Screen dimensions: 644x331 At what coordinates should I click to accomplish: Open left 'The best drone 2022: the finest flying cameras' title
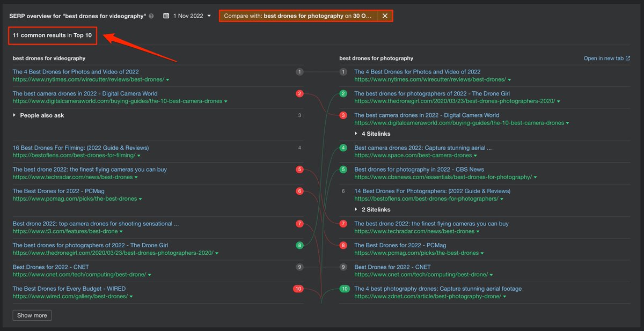[x=90, y=170]
